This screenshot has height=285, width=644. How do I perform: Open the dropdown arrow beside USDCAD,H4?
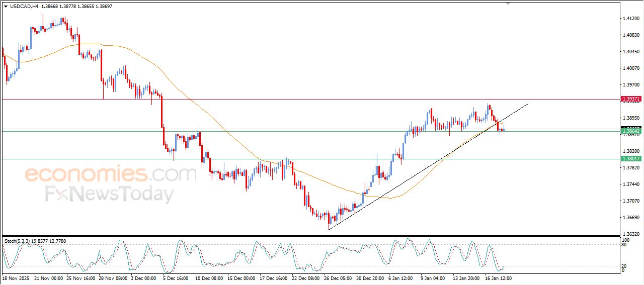pos(6,7)
